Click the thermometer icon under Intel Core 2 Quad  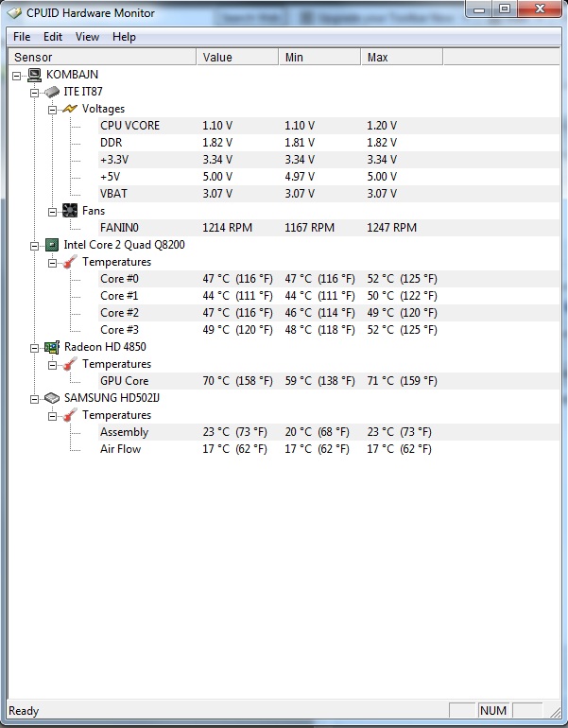click(x=70, y=262)
